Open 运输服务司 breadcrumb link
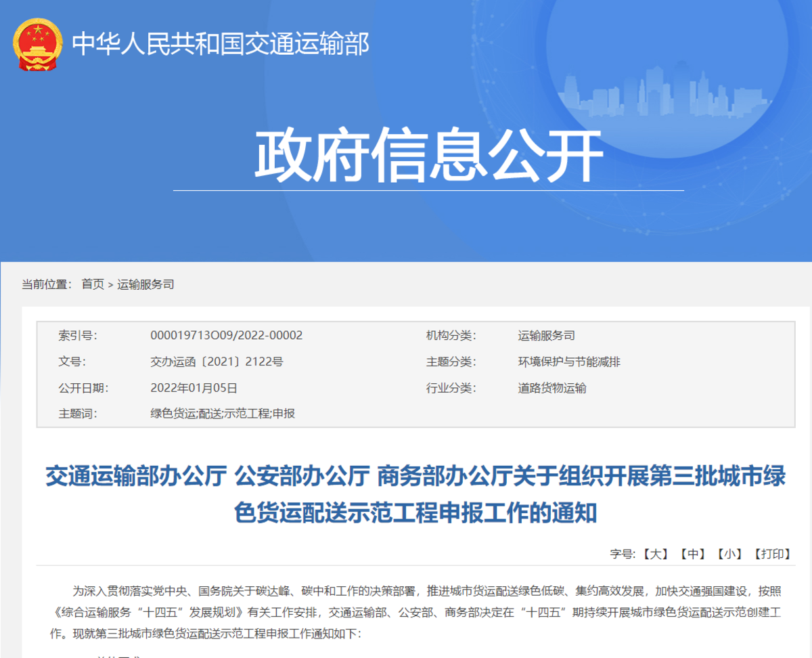Viewport: 812px width, 658px height. [145, 284]
